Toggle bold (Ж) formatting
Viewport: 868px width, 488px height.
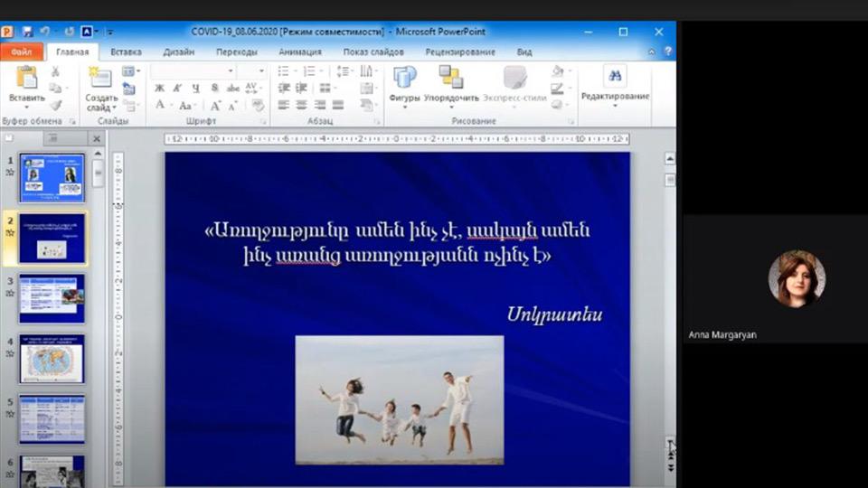pyautogui.click(x=159, y=88)
